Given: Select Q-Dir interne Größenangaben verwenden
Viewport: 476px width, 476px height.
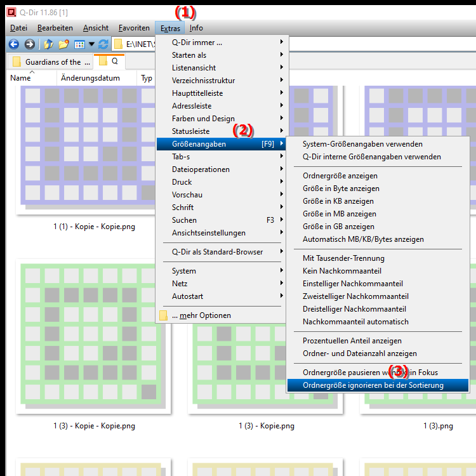Looking at the screenshot, I should tap(378, 157).
